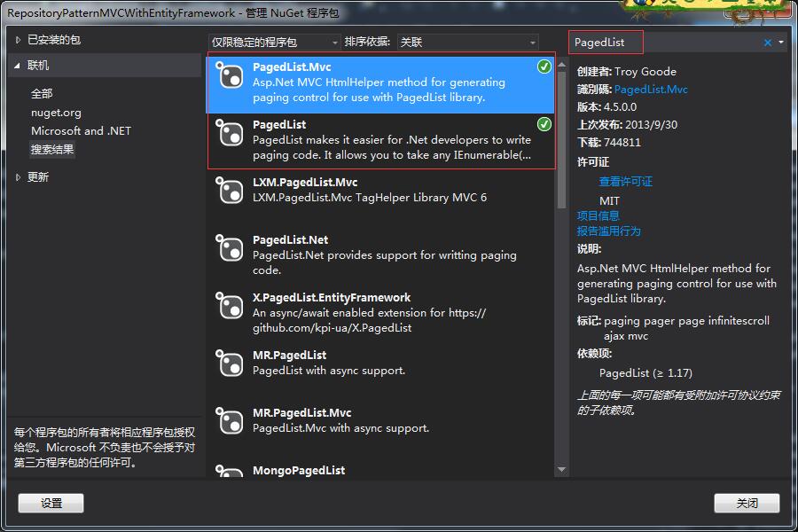Select the X.PagedList.EntityFramework package title
Viewport: 798px width, 532px height.
click(x=332, y=297)
